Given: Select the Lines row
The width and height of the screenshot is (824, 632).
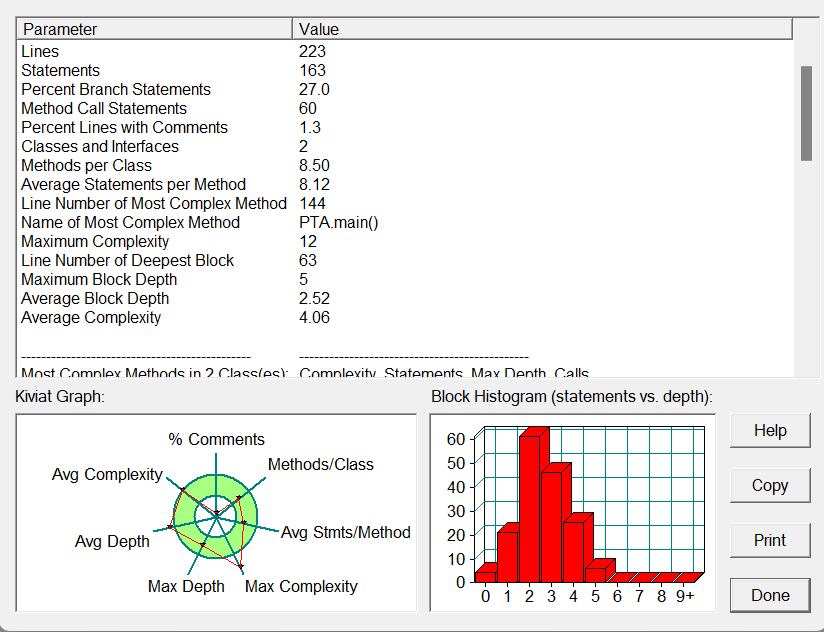Looking at the screenshot, I should pos(405,51).
